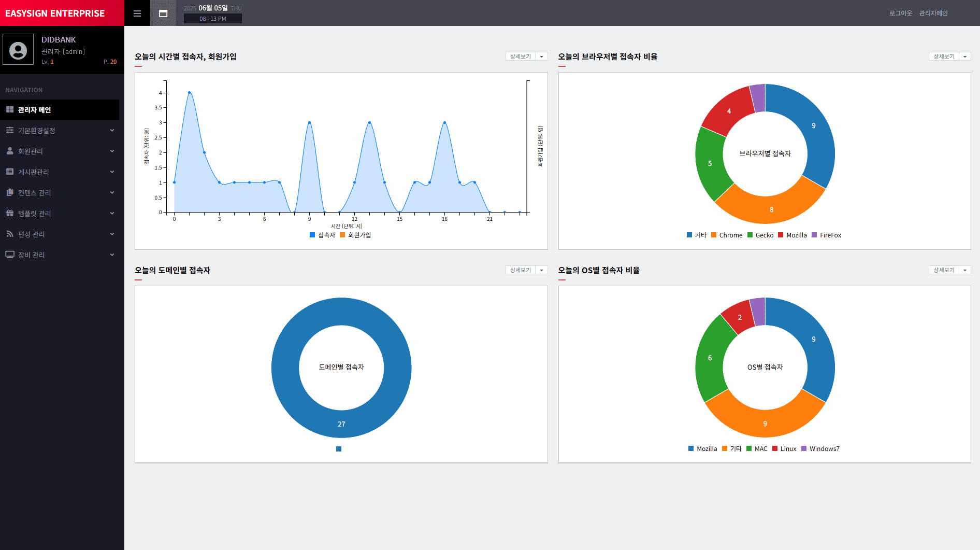The height and width of the screenshot is (550, 980).
Task: Click the 관리자 메인 grid icon
Action: [10, 109]
